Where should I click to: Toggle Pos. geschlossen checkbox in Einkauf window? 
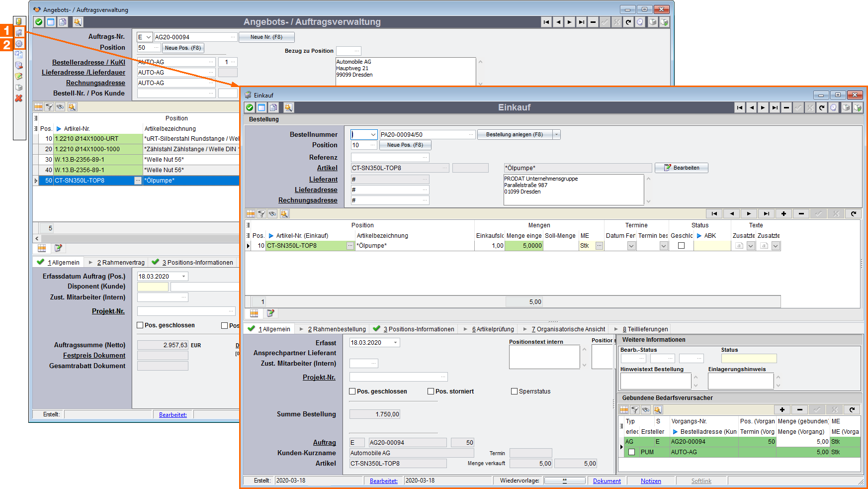point(352,391)
